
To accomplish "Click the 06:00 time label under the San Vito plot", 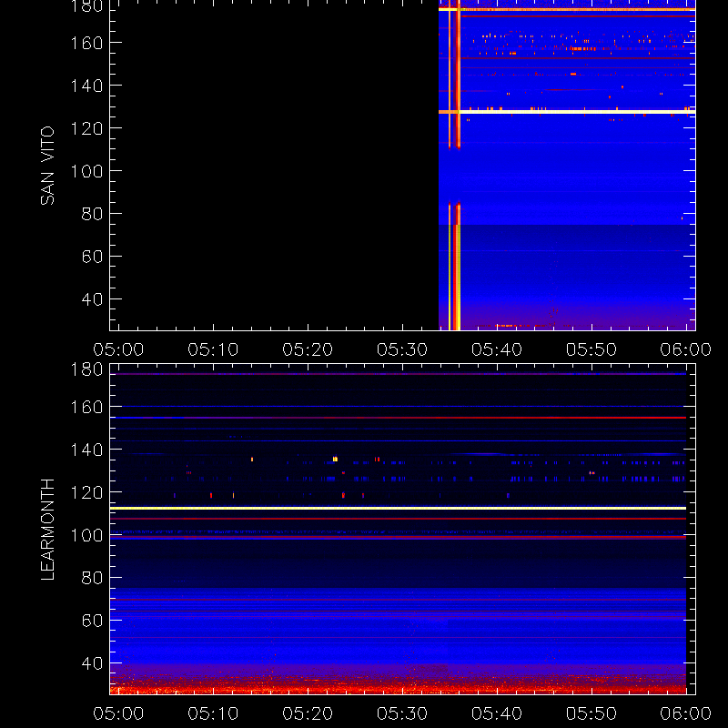I will pyautogui.click(x=686, y=349).
